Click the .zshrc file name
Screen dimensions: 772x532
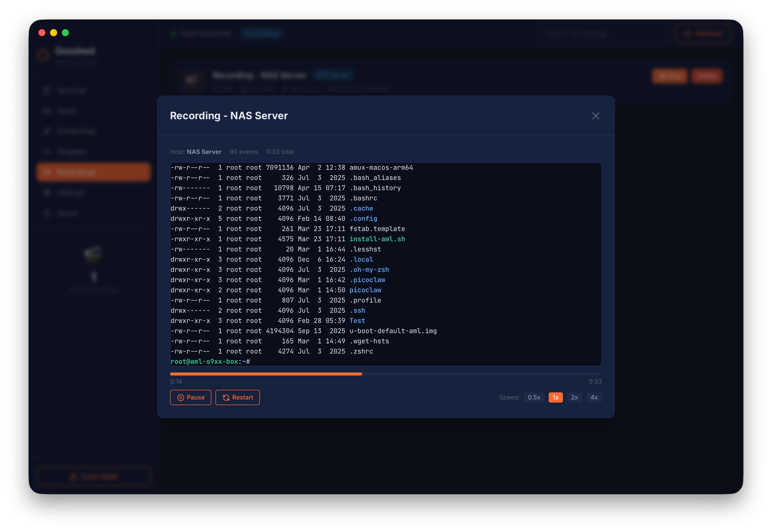pos(361,351)
